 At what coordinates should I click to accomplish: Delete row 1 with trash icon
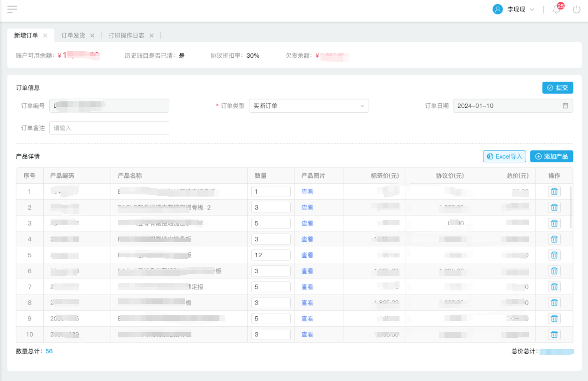click(554, 191)
